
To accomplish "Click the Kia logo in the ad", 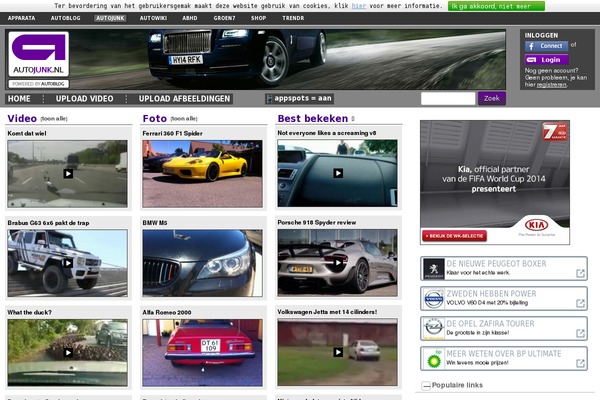I will 536,225.
